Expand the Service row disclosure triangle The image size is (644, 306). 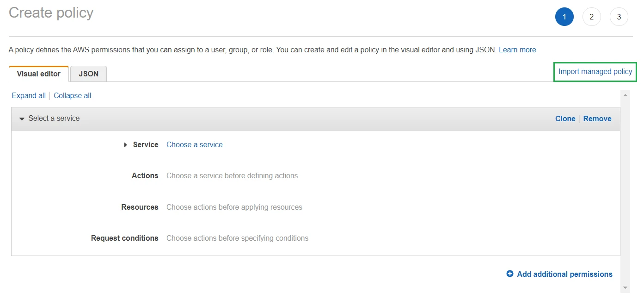(125, 145)
